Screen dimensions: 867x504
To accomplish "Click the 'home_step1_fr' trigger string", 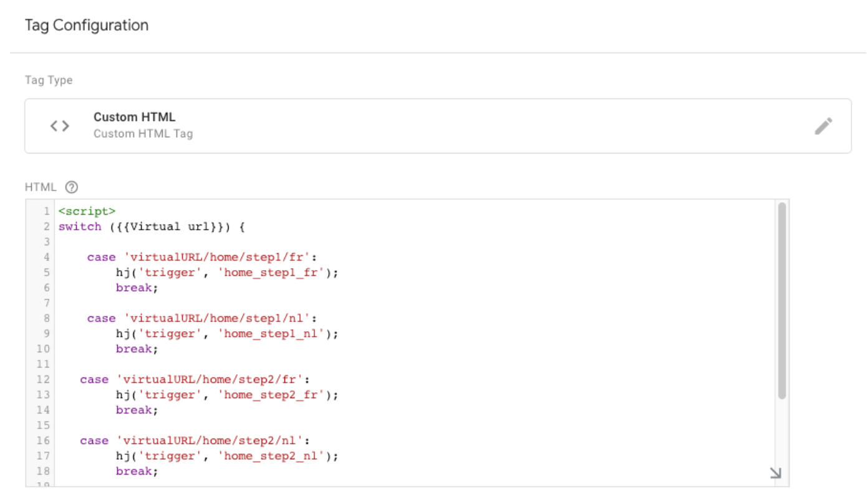I will click(x=273, y=273).
